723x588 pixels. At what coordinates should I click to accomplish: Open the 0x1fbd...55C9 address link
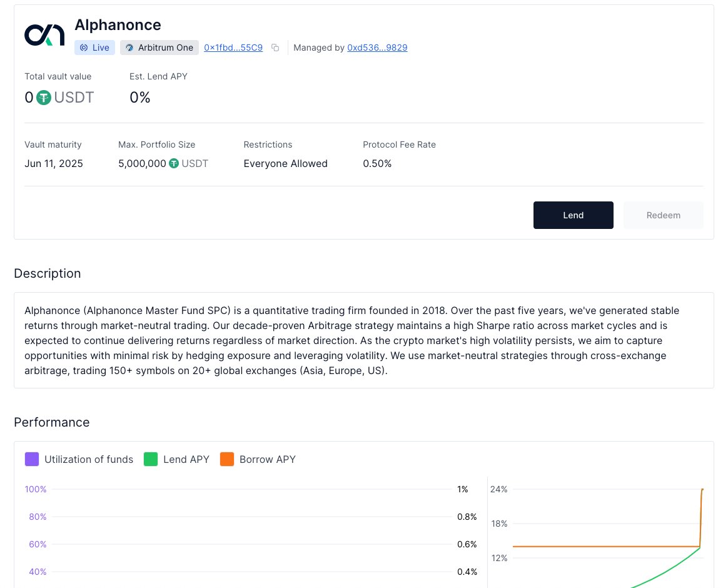(233, 48)
